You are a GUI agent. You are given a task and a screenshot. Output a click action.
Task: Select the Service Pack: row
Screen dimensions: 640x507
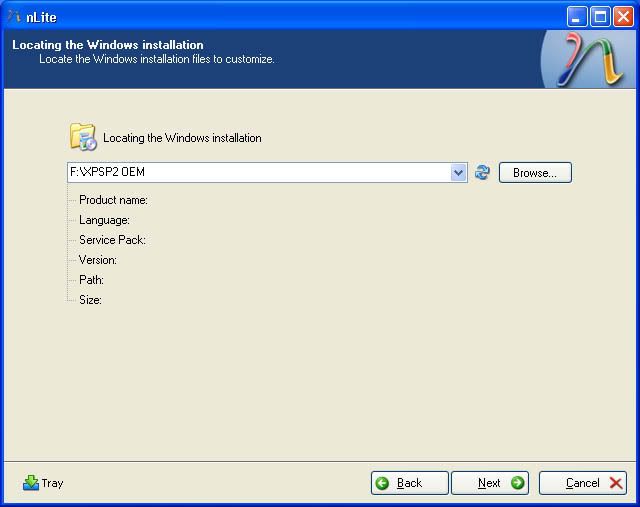tap(112, 240)
